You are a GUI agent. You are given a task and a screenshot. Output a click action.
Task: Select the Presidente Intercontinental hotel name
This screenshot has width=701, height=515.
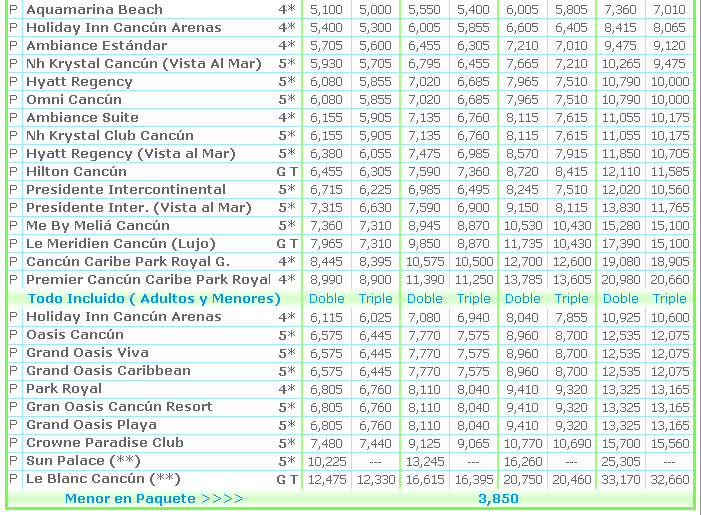126,190
